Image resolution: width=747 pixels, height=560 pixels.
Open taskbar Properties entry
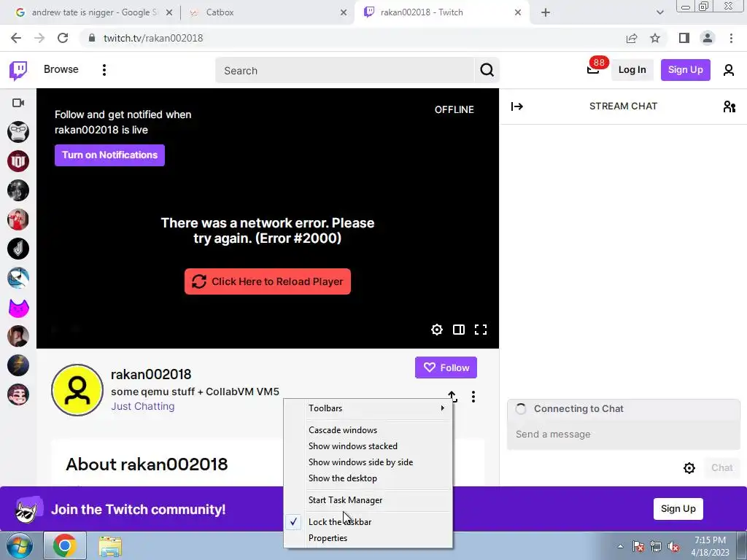pyautogui.click(x=368, y=538)
